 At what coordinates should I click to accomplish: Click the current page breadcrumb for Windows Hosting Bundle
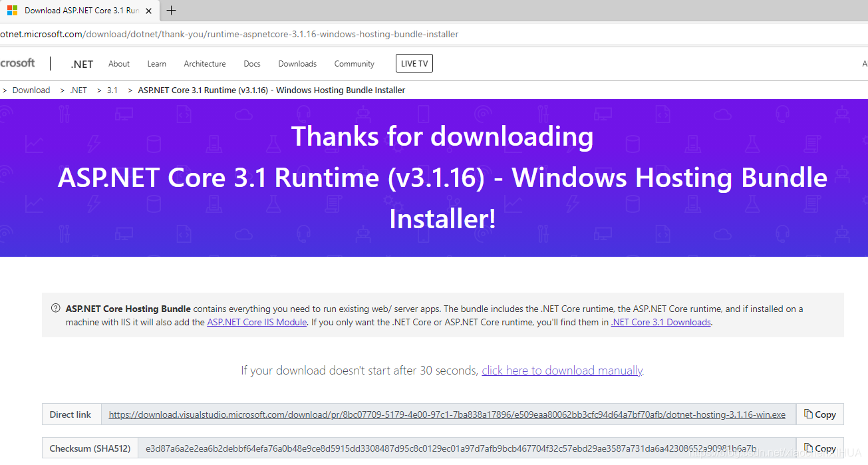click(x=271, y=90)
